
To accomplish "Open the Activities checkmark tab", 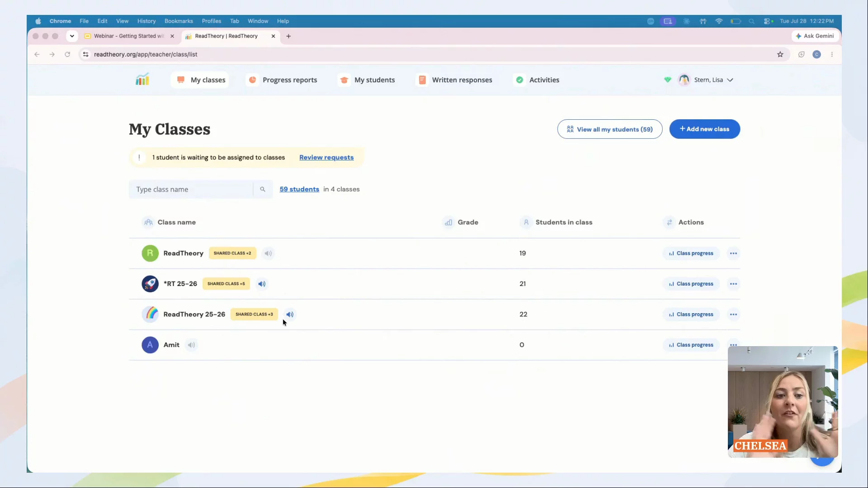I will (x=538, y=80).
